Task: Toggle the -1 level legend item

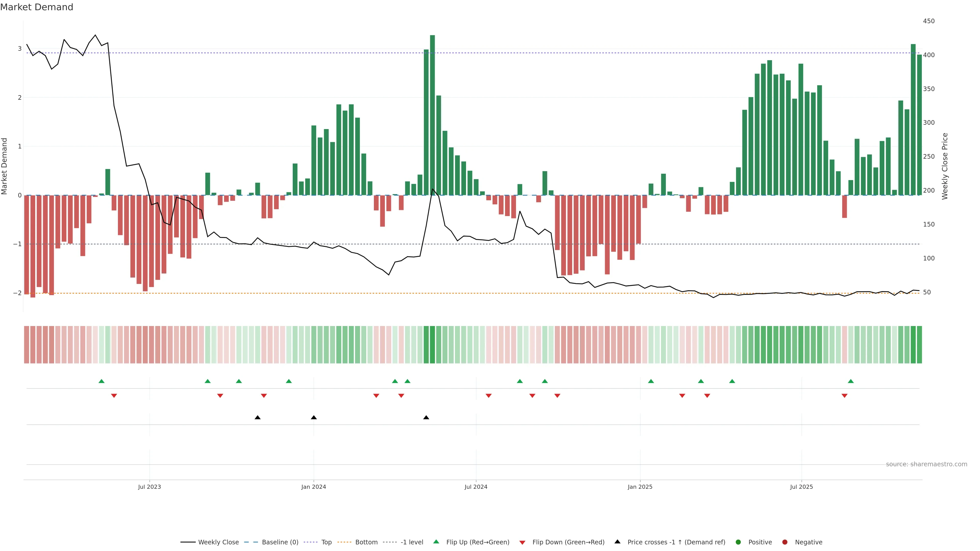Action: (x=412, y=542)
